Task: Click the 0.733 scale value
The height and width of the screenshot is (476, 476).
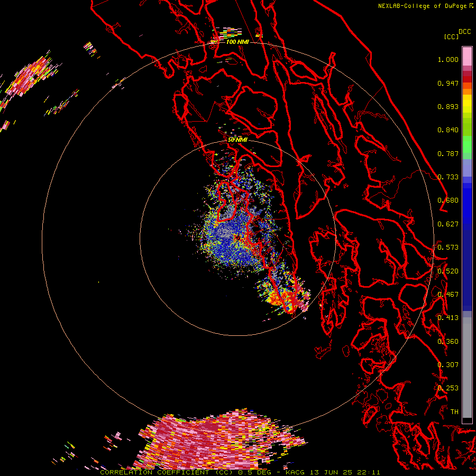Action: (x=448, y=177)
